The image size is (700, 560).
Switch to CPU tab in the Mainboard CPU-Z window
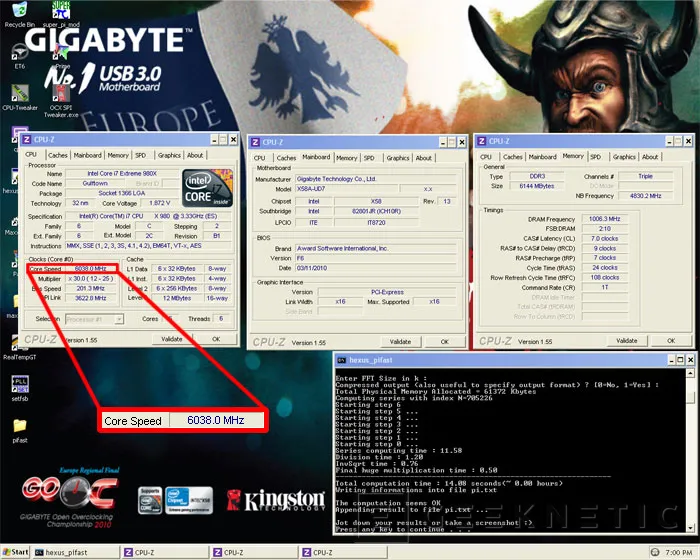tap(259, 158)
